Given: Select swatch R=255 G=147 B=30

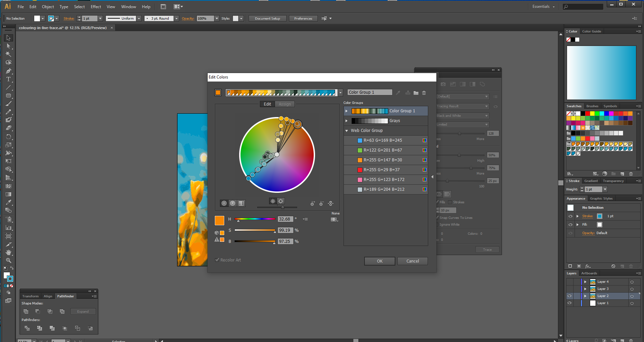Looking at the screenshot, I should [382, 160].
